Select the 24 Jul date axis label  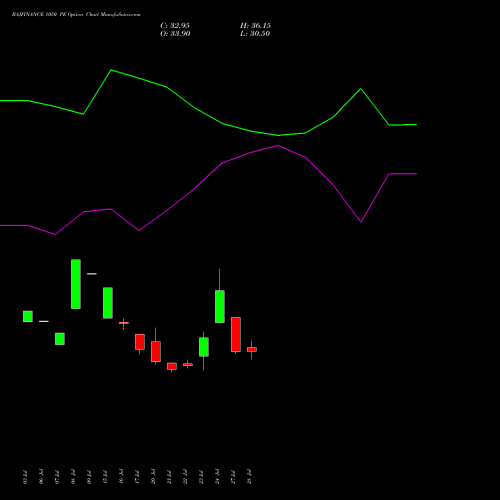pyautogui.click(x=217, y=477)
